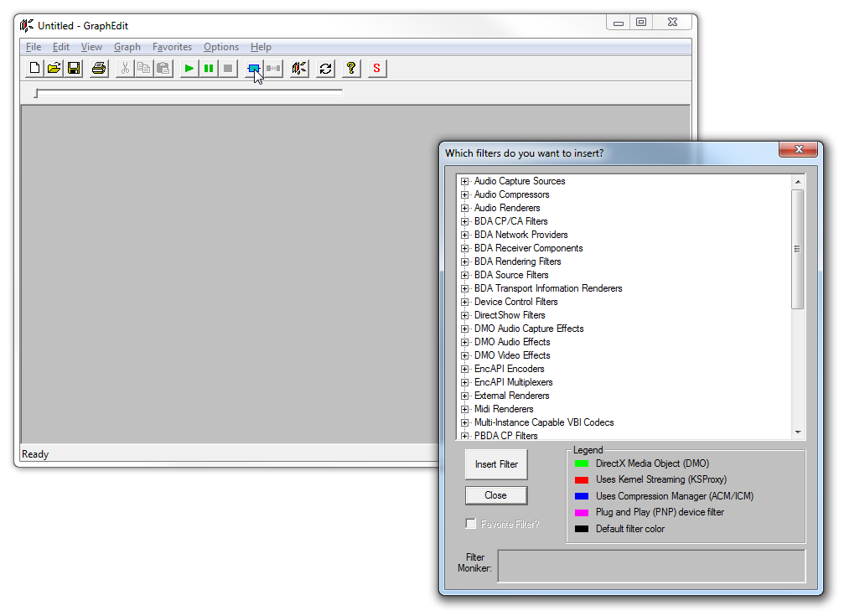Click the red Kernel Streaming legend swatch
The image size is (844, 616).
pos(582,479)
